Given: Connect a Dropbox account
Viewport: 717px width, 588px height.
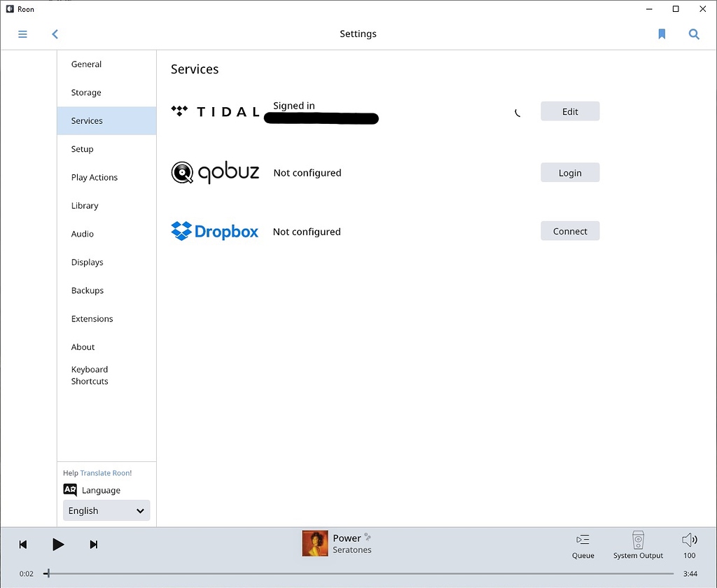Looking at the screenshot, I should [569, 230].
